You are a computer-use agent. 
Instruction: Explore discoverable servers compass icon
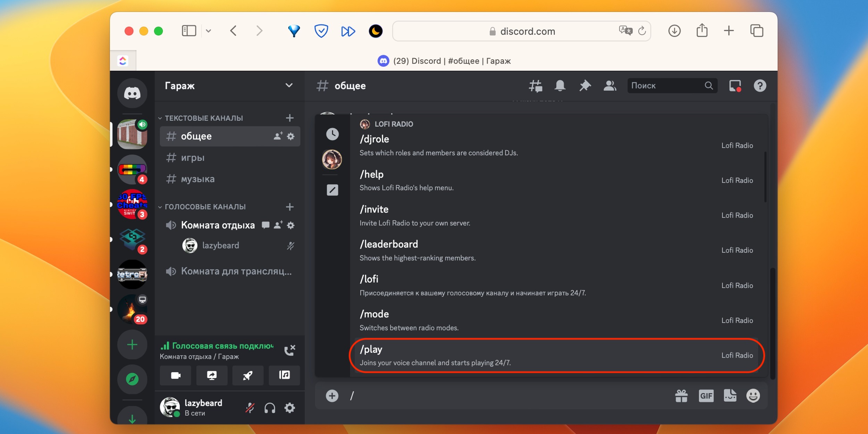click(132, 379)
